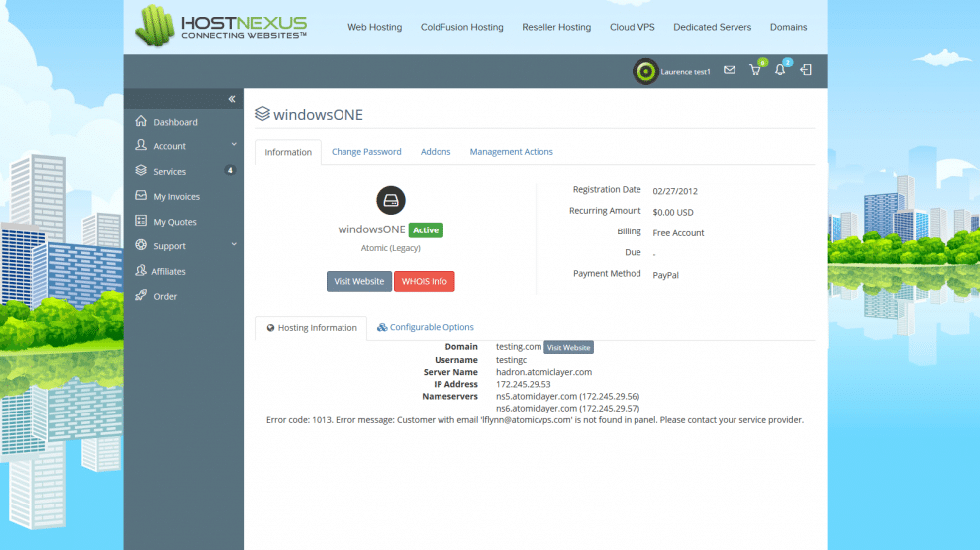
Task: Click the My Invoices envelope icon
Action: pos(141,196)
